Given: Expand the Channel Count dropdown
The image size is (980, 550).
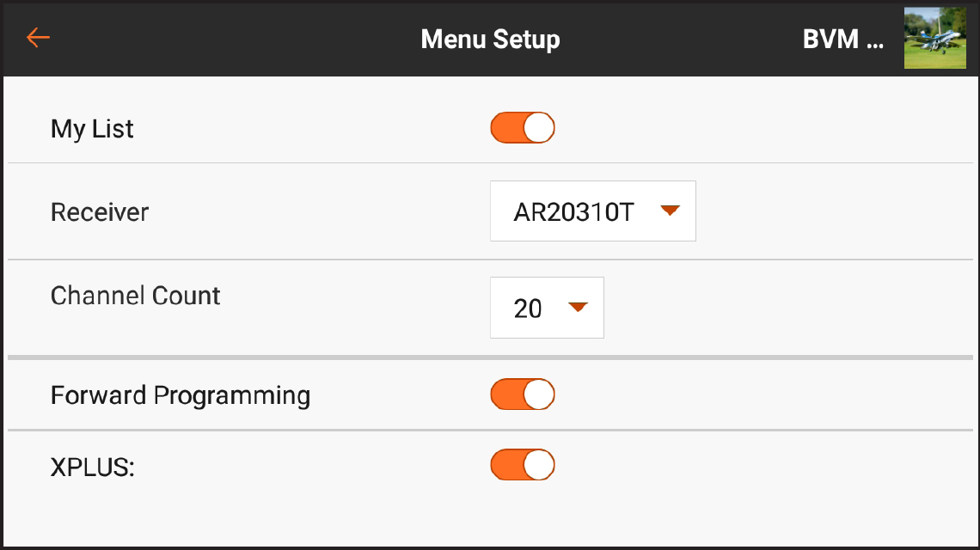Looking at the screenshot, I should pyautogui.click(x=547, y=308).
